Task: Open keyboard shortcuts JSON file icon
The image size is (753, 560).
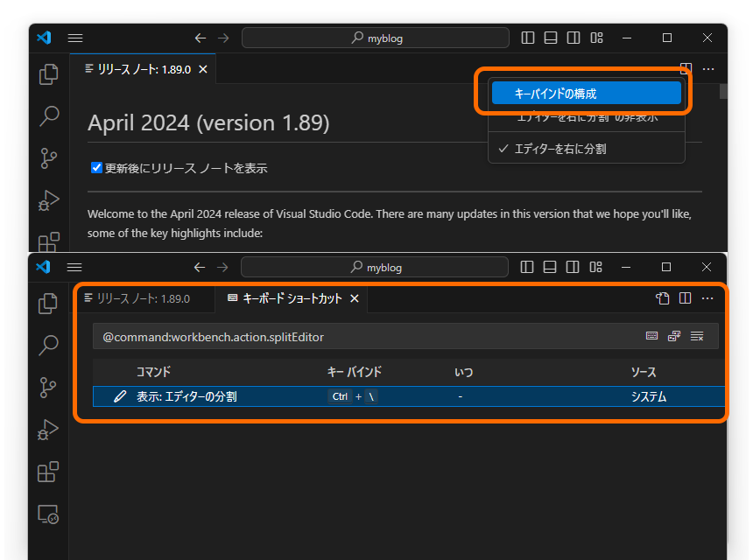Action: 662,297
